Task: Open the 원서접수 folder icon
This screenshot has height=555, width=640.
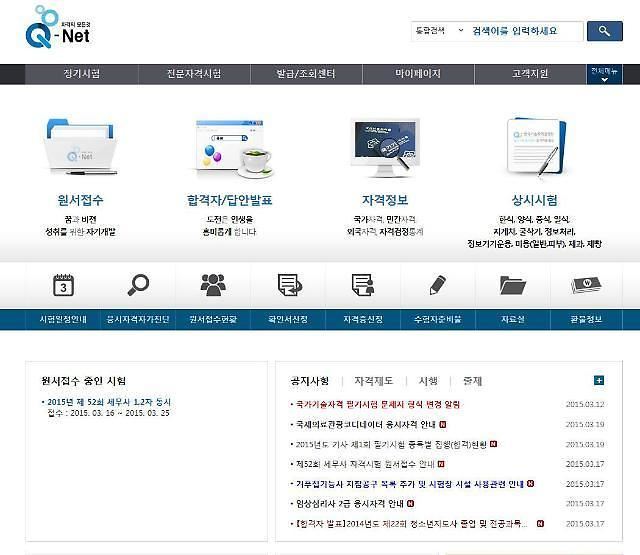Action: 80,147
